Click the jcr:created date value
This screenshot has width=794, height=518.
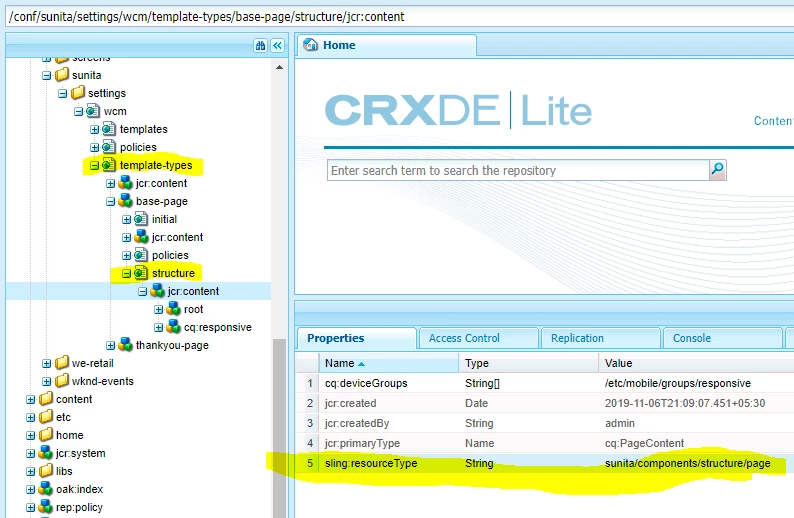tap(685, 403)
